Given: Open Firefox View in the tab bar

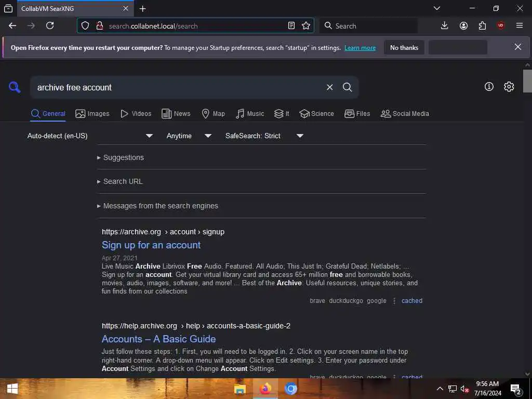Looking at the screenshot, I should pos(8,8).
